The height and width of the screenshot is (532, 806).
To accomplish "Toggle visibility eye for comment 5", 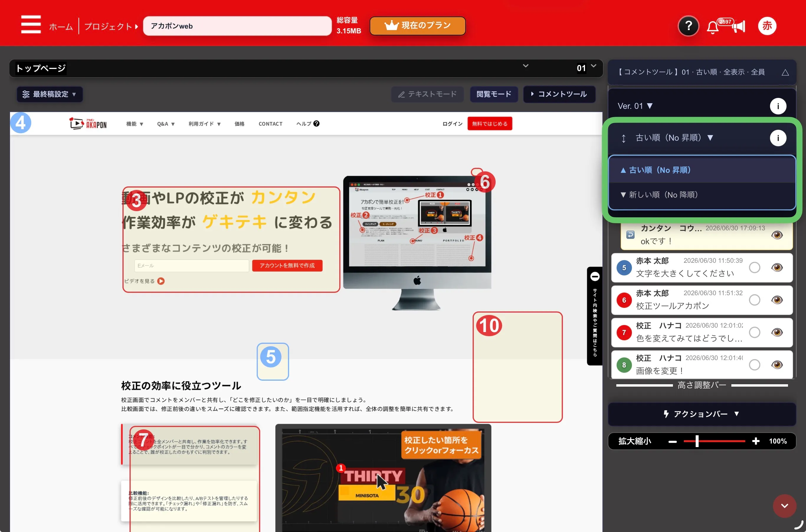I will coord(777,267).
